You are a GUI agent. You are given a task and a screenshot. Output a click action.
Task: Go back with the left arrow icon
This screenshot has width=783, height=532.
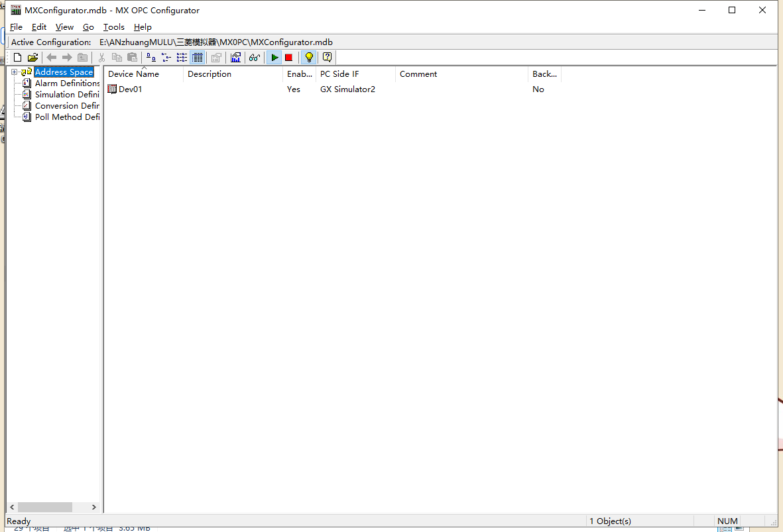(x=52, y=58)
